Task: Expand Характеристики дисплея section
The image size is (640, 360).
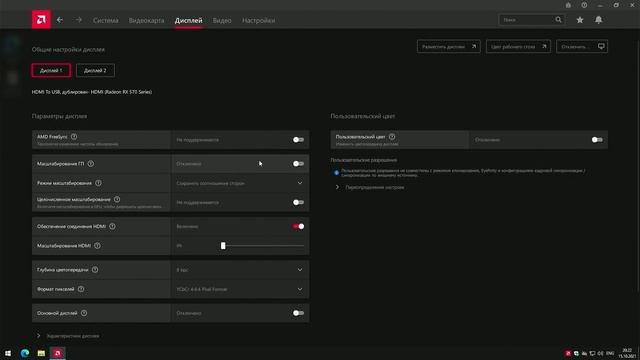Action: pyautogui.click(x=68, y=336)
